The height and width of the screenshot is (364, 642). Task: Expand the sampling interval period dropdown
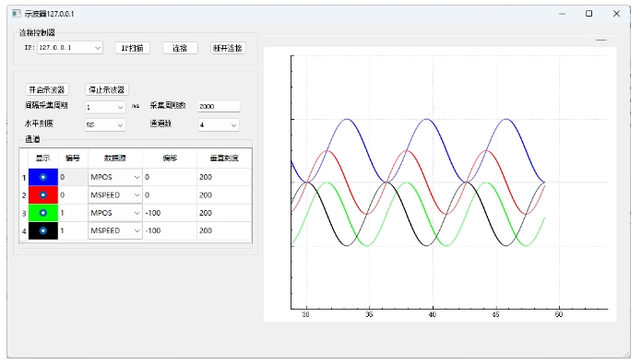105,107
